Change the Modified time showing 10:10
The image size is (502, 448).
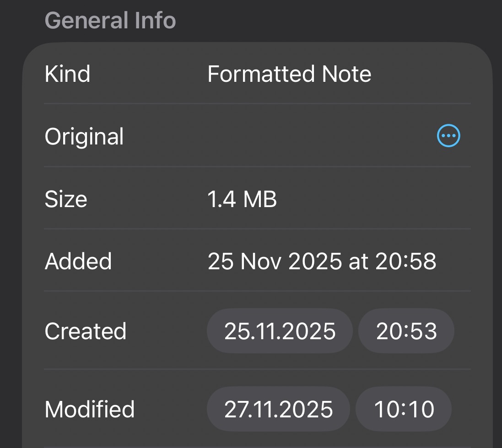coord(404,409)
